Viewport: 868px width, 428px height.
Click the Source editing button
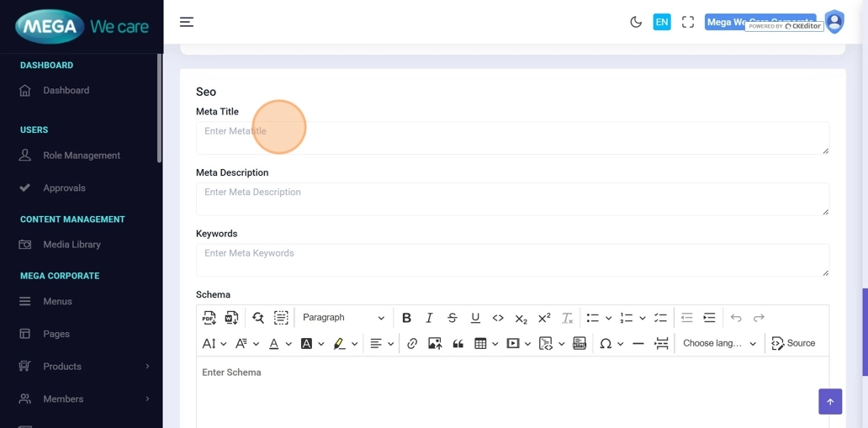[x=793, y=344]
